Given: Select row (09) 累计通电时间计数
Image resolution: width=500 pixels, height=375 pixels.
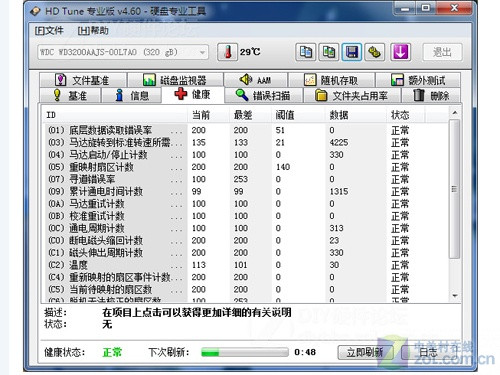Looking at the screenshot, I should (x=246, y=192).
